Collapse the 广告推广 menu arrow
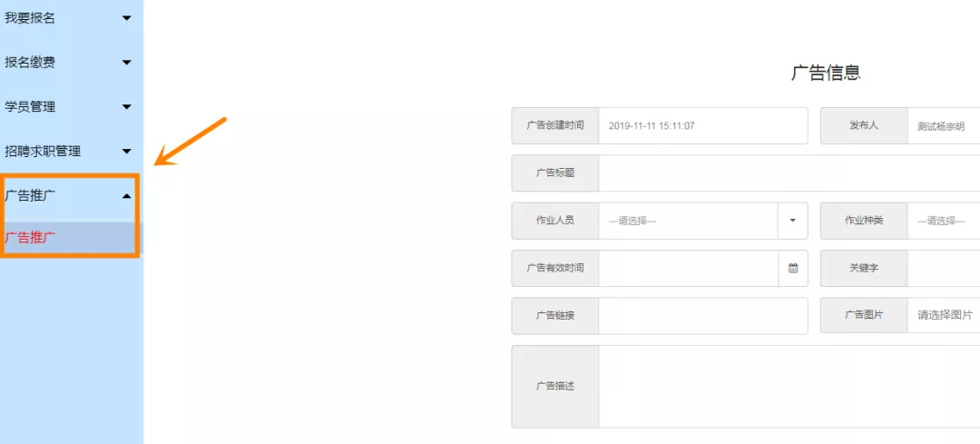 (127, 196)
